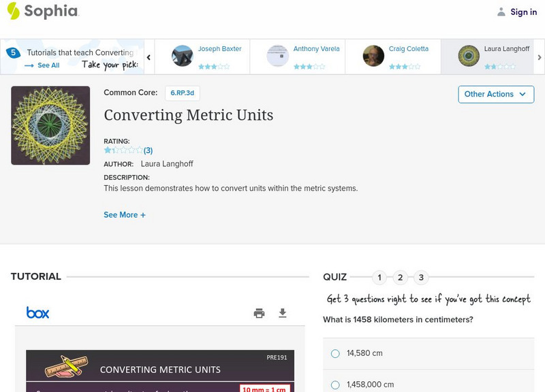The image size is (545, 392).
Task: Click the quiz question about 1458 kilometers
Action: click(x=398, y=319)
